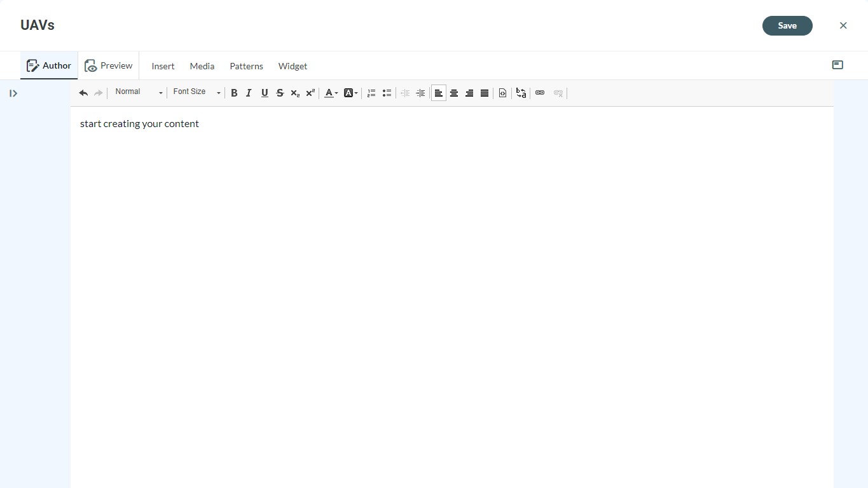The width and height of the screenshot is (868, 488).
Task: Toggle subscript formatting
Action: pos(295,93)
